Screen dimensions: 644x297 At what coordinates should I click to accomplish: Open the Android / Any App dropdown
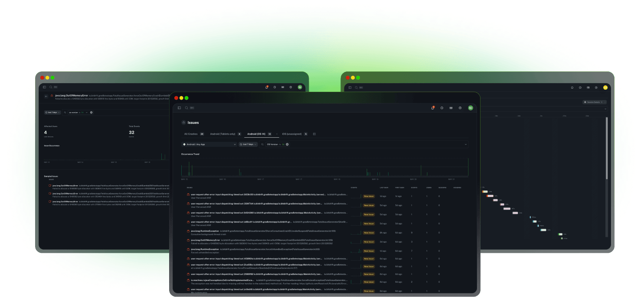209,144
